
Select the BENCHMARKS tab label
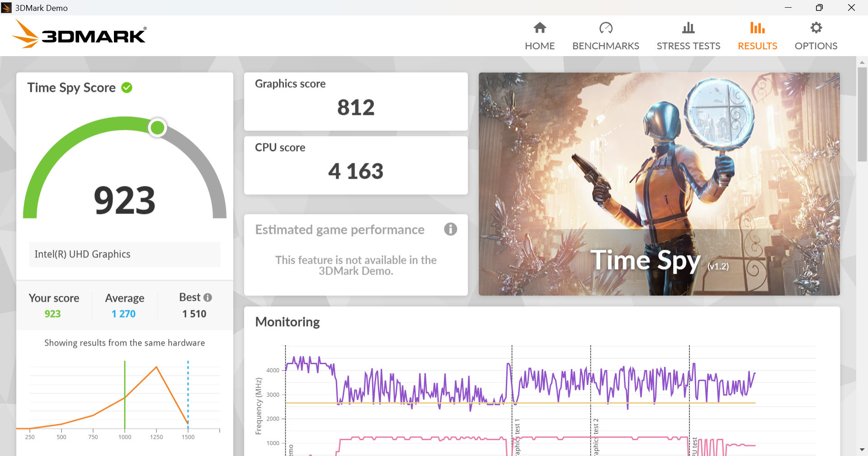(606, 46)
